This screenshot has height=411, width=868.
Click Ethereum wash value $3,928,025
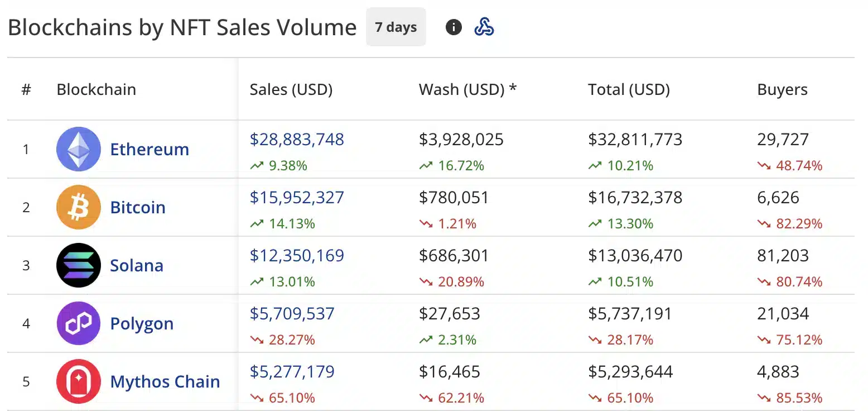click(x=461, y=139)
